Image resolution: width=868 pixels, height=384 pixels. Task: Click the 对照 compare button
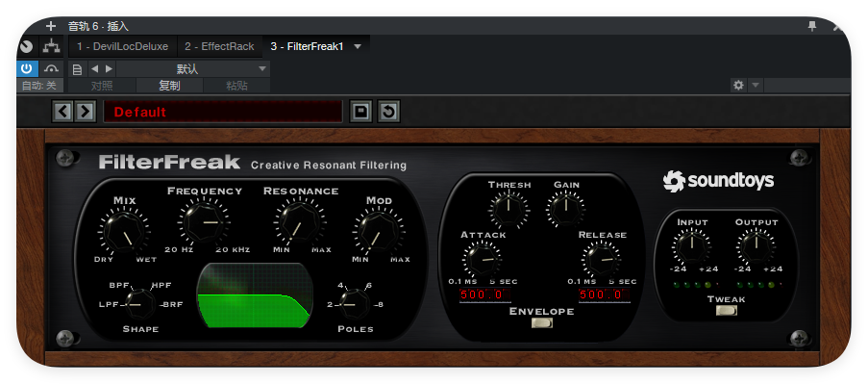[102, 86]
